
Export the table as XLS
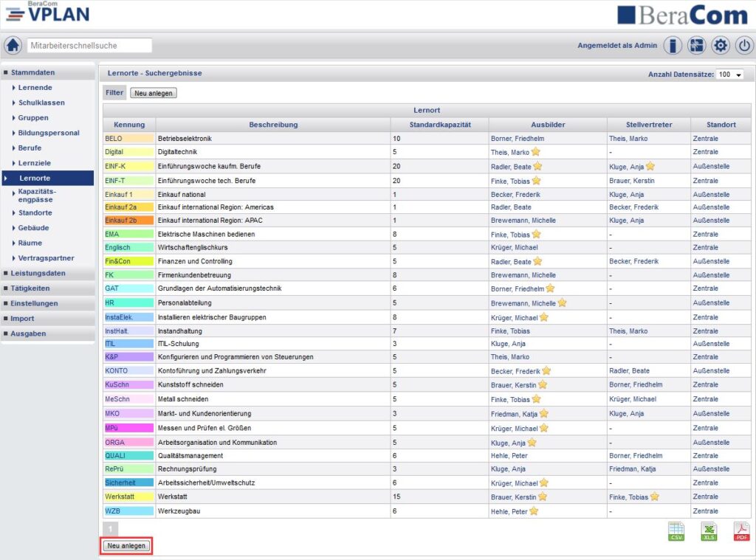709,531
